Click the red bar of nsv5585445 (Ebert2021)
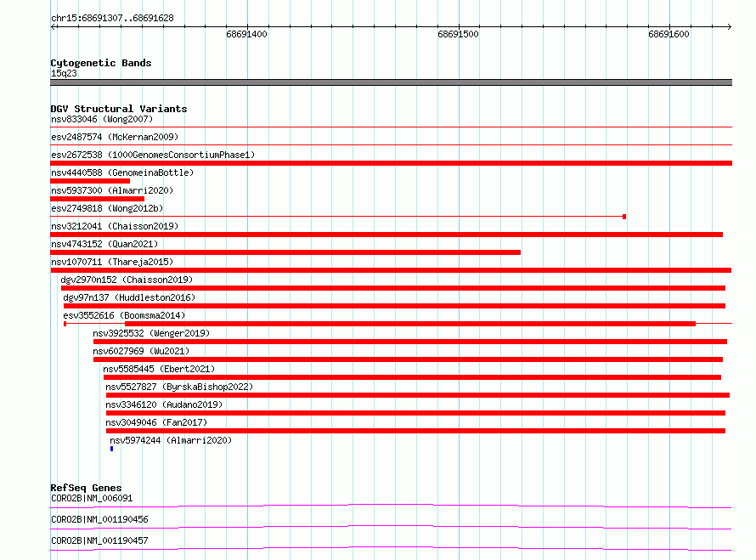The width and height of the screenshot is (756, 560). point(412,377)
